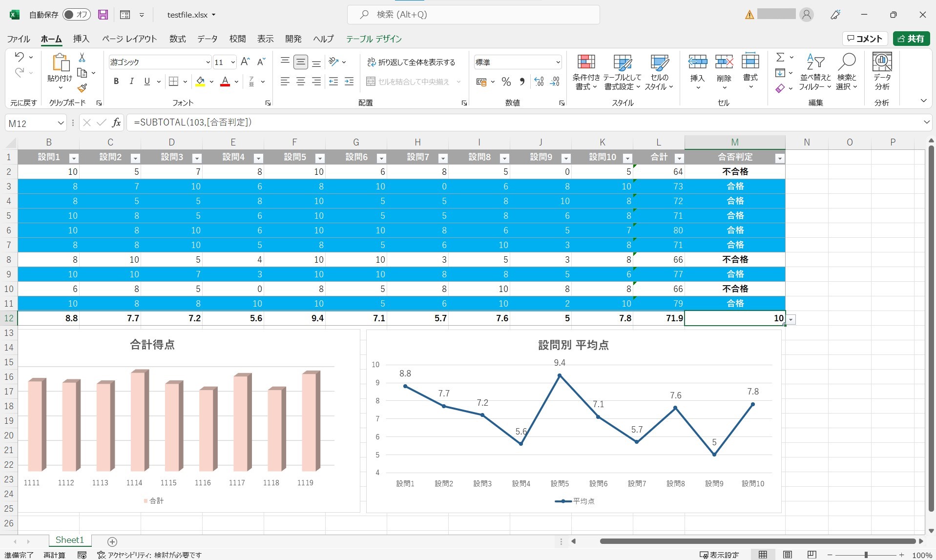Click the Align Right icon

click(316, 82)
